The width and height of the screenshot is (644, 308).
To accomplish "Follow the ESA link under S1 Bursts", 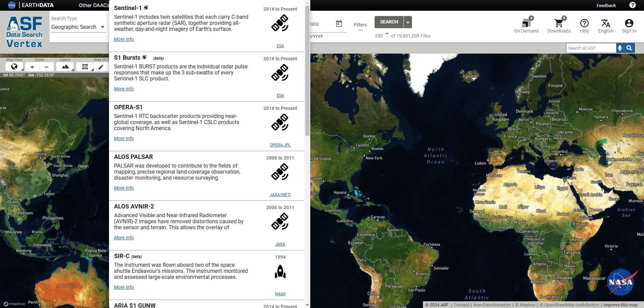I will pos(280,96).
